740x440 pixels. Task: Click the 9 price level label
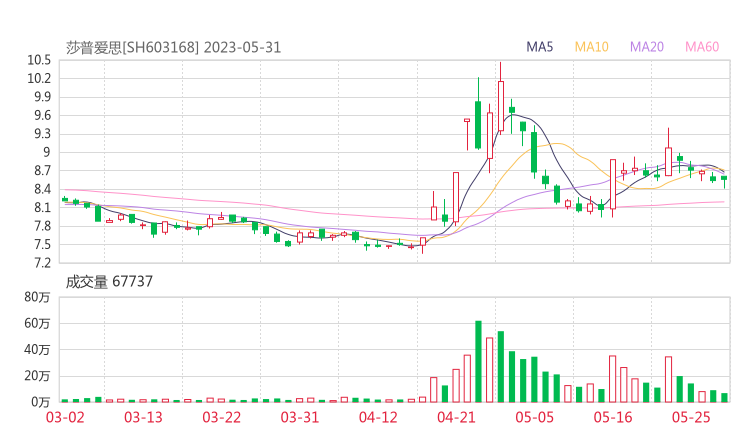(x=46, y=152)
